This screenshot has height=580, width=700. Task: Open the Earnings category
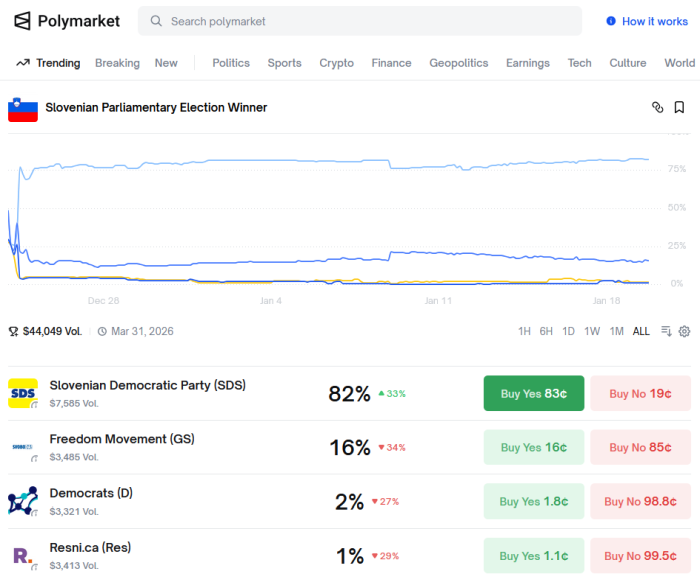[528, 63]
